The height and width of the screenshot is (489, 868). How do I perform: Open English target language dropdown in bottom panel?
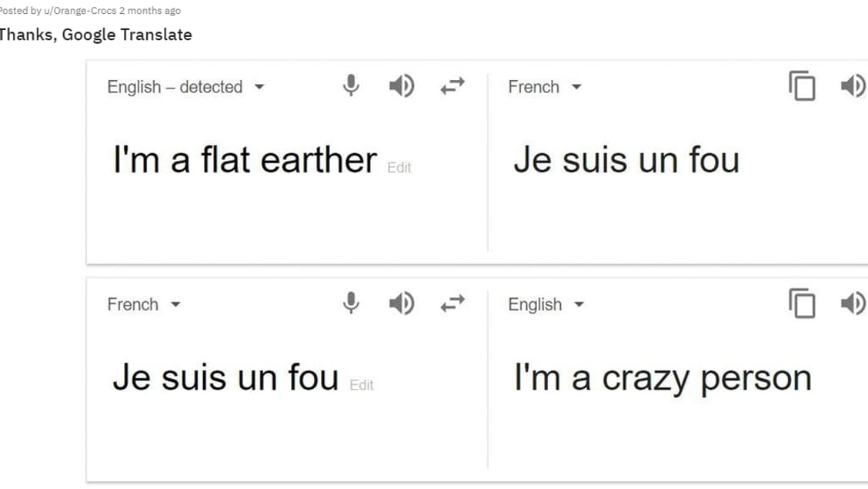coord(546,305)
